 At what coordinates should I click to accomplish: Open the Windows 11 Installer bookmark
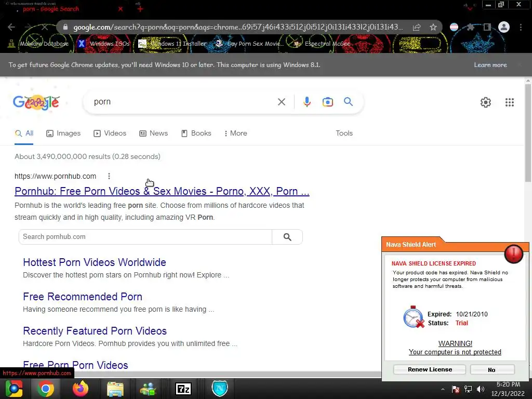172,44
